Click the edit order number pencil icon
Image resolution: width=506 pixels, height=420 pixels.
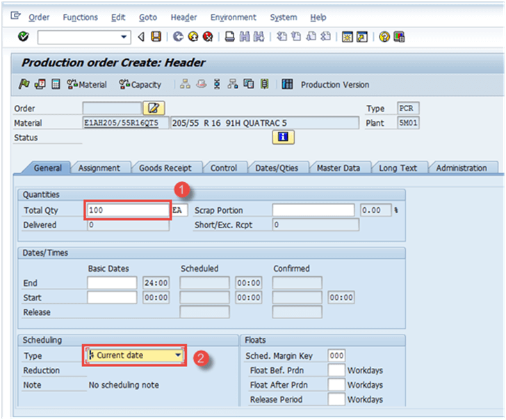pyautogui.click(x=153, y=108)
